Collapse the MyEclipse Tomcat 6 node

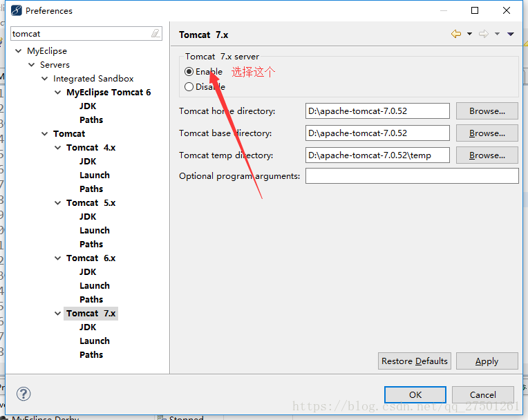point(58,92)
